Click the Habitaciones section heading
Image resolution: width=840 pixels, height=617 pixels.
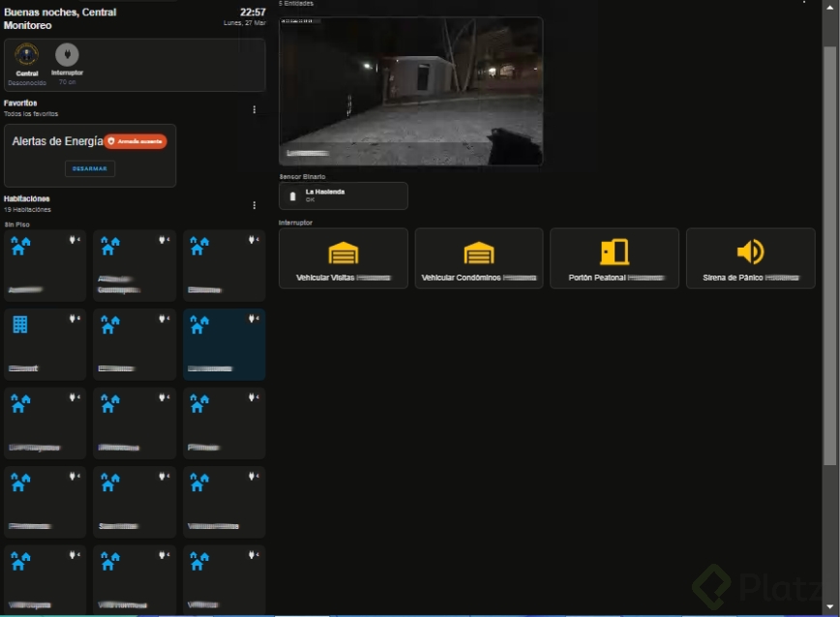(x=27, y=198)
